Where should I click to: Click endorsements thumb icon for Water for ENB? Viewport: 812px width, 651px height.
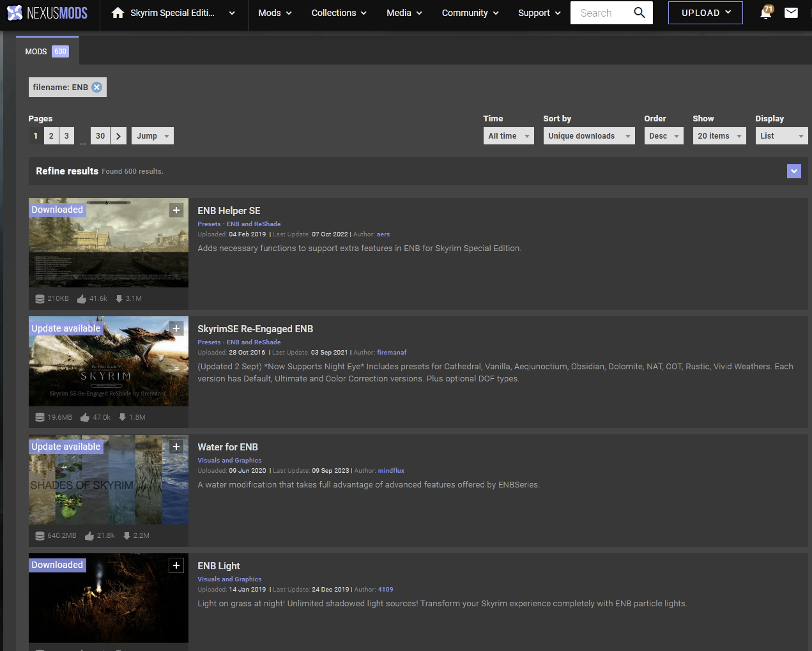coord(89,536)
